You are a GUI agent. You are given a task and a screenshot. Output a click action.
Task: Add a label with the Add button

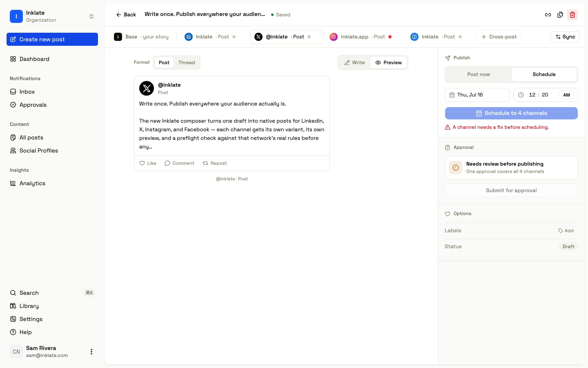(x=566, y=231)
